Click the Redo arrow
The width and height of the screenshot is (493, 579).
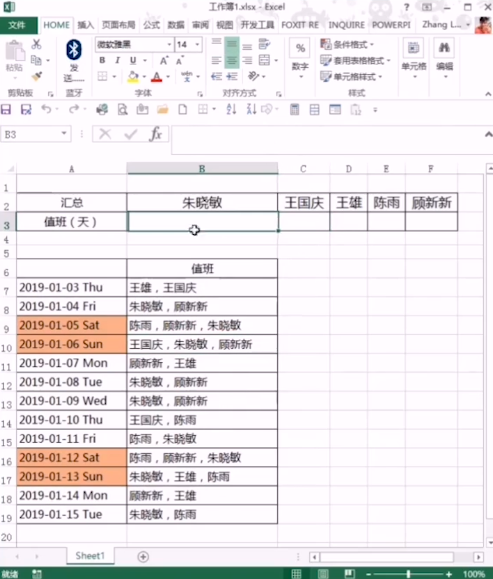click(x=74, y=109)
